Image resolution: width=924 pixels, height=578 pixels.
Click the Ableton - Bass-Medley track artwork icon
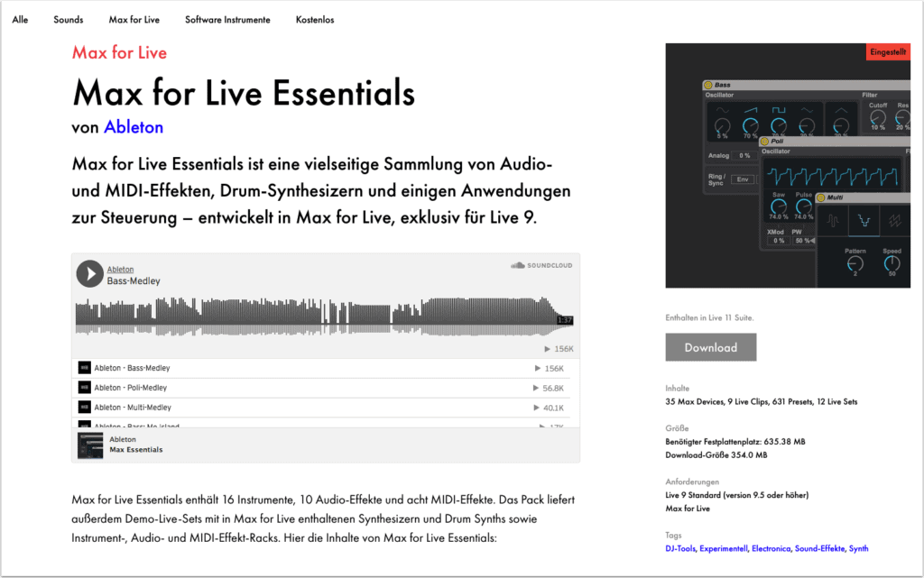(x=84, y=368)
